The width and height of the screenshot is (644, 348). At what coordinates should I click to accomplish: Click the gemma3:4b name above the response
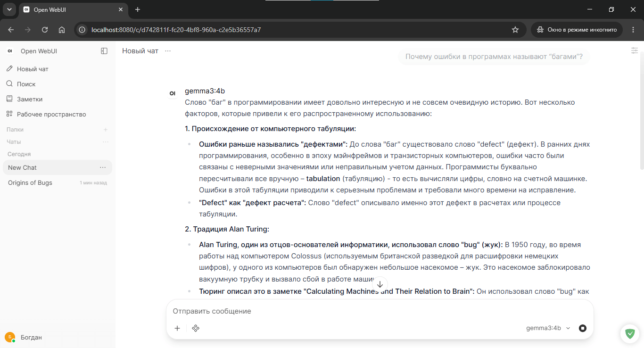pyautogui.click(x=205, y=91)
